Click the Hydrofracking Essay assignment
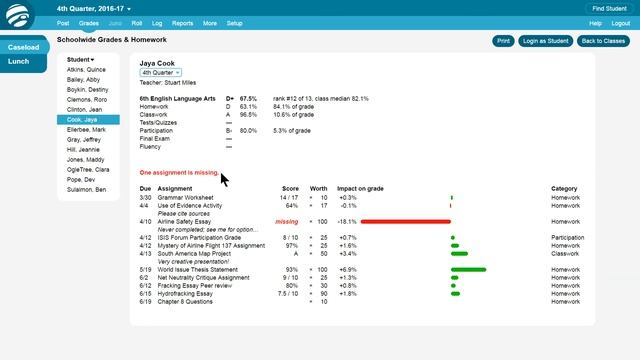The height and width of the screenshot is (360, 640). 185,293
